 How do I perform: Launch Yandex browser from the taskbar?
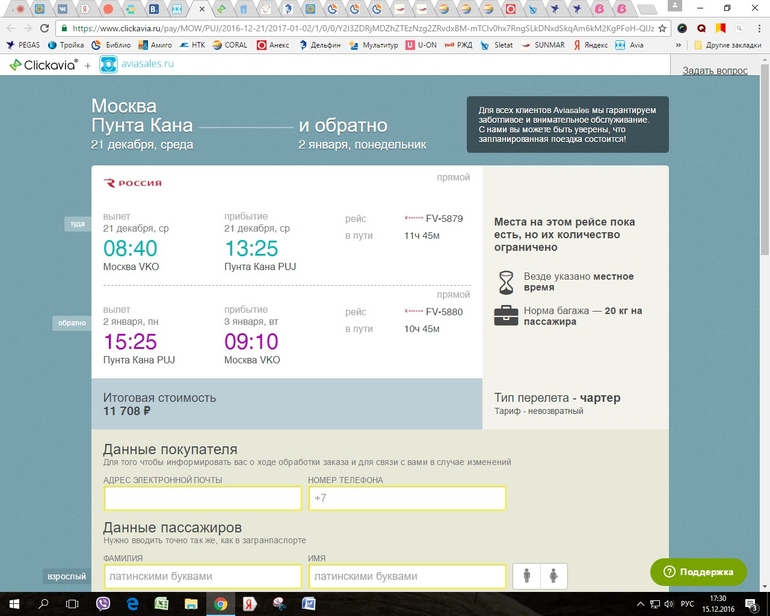[x=249, y=604]
